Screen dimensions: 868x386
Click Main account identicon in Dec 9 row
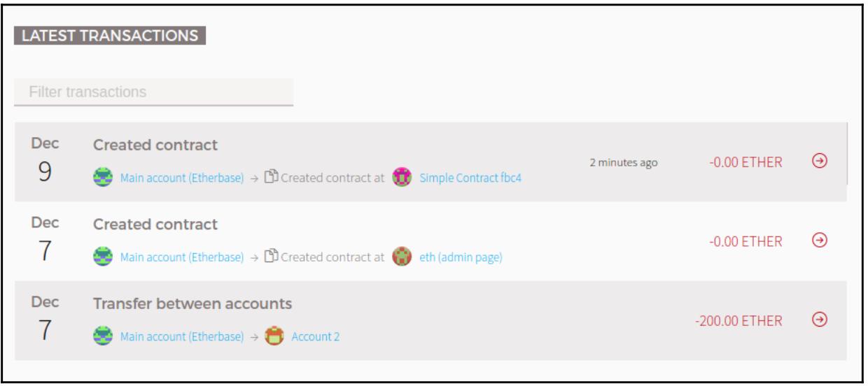point(102,177)
